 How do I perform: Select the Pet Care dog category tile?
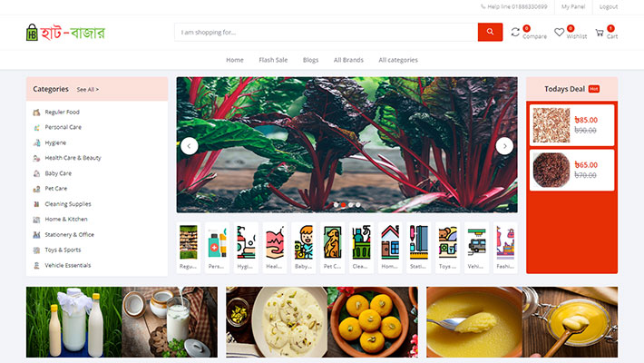point(332,248)
